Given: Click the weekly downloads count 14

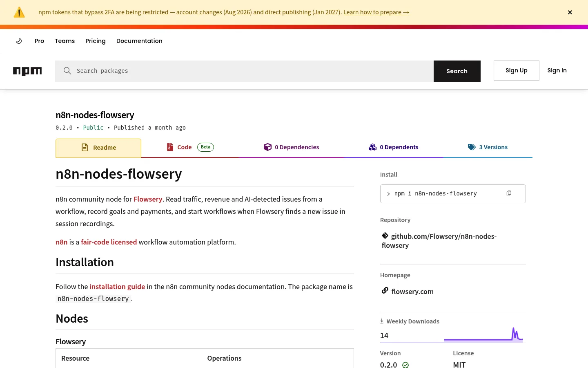Looking at the screenshot, I should pos(384,336).
